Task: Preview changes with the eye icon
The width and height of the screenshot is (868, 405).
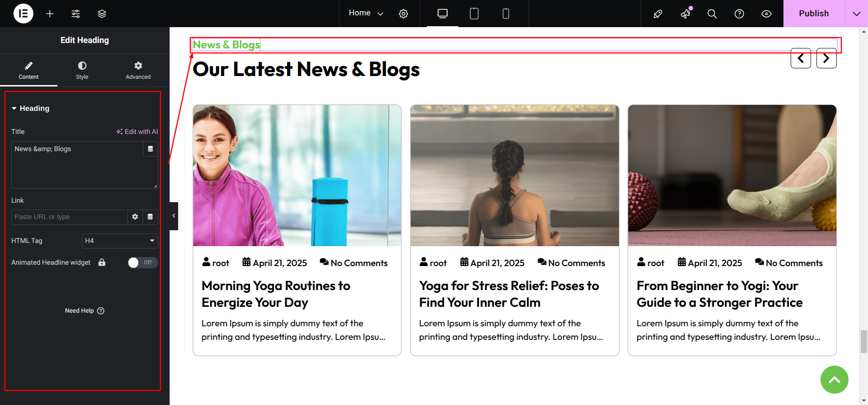Action: coord(766,14)
